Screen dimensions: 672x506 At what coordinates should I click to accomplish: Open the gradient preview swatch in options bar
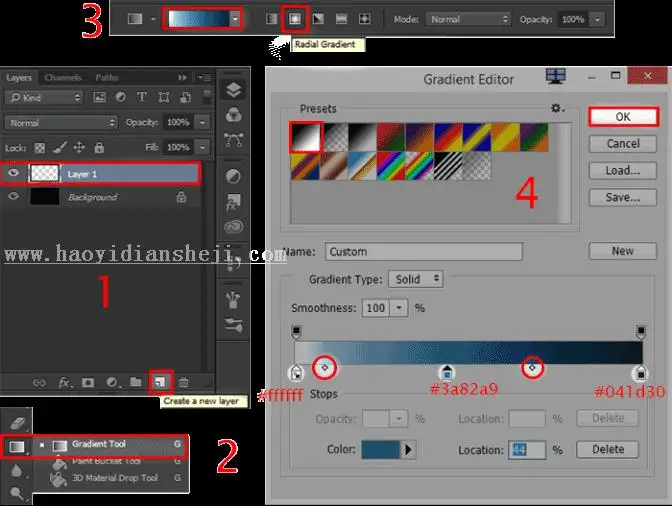tap(199, 19)
